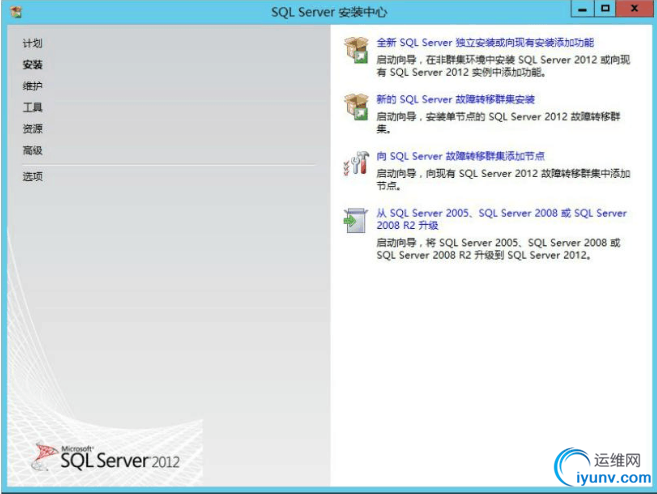This screenshot has height=494, width=657.
Task: Minimize the SQL Server 安装中心 window
Action: [x=582, y=9]
